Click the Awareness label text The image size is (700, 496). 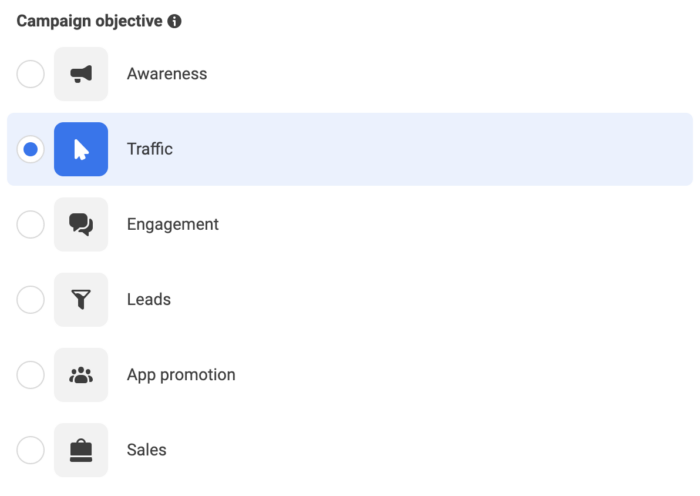tap(167, 74)
